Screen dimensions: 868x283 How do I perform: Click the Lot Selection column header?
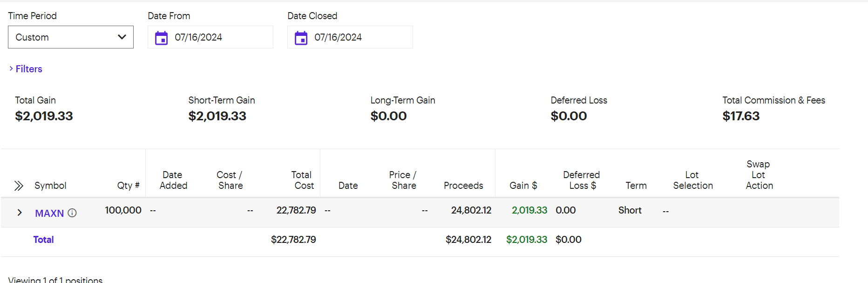tap(693, 180)
